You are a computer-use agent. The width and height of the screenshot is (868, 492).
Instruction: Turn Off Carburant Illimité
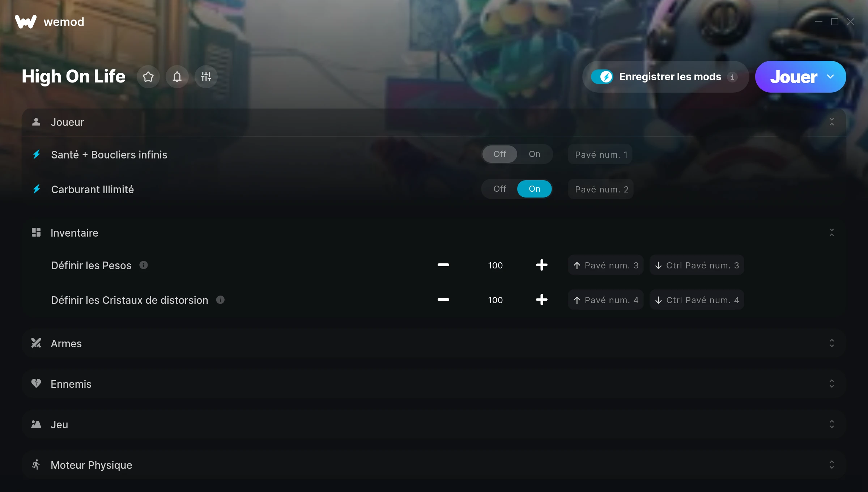499,189
